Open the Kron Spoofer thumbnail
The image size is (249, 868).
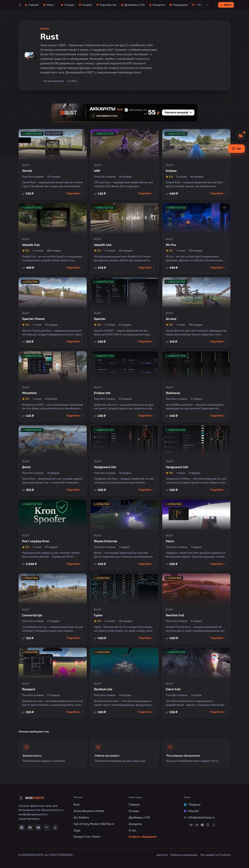52,515
